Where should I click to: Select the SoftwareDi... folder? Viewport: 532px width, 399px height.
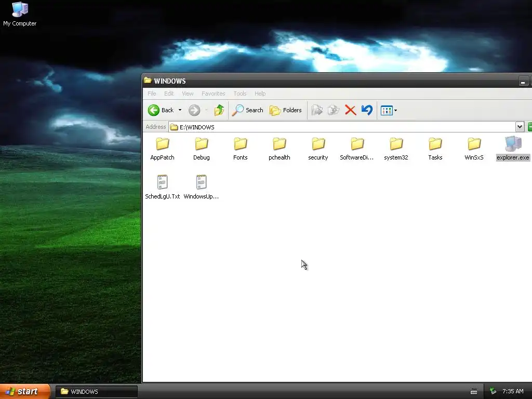(356, 149)
